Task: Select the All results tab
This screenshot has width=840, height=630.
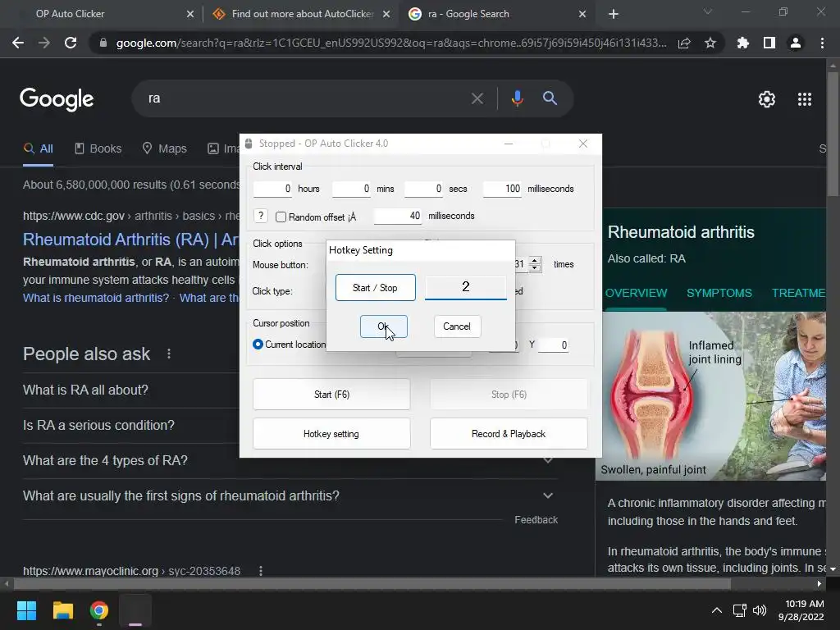Action: coord(38,149)
